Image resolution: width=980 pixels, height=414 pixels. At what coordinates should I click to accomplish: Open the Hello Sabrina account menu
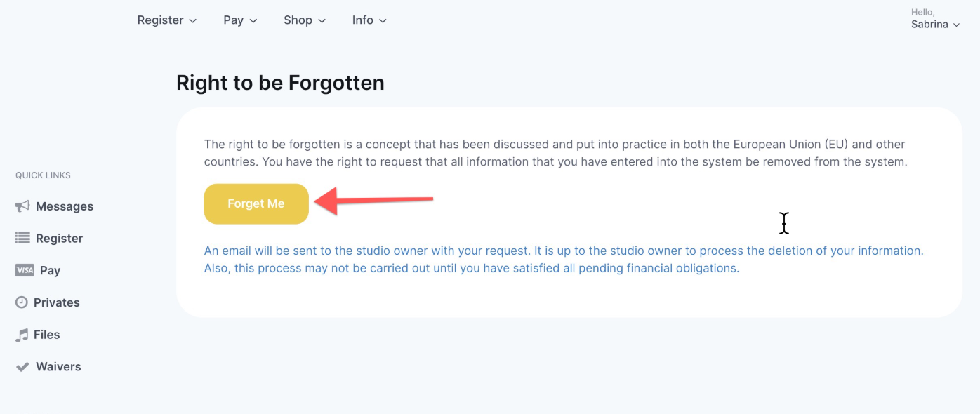[x=935, y=19]
